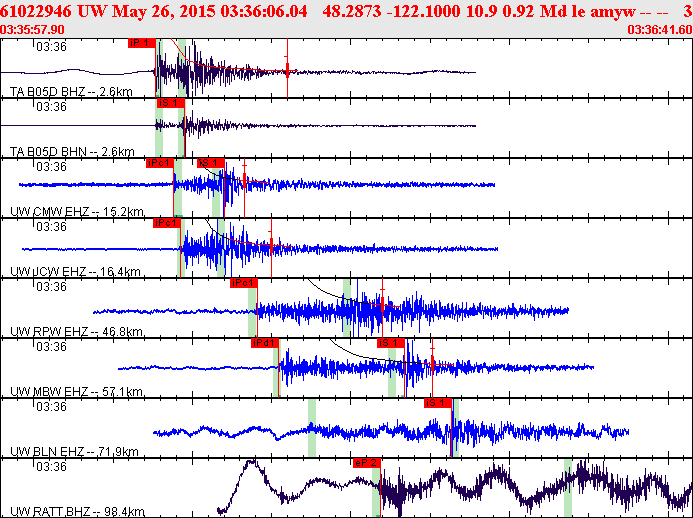Click the 03:36 time tick label on TA B05D BHZ
The width and height of the screenshot is (693, 518).
tap(51, 47)
